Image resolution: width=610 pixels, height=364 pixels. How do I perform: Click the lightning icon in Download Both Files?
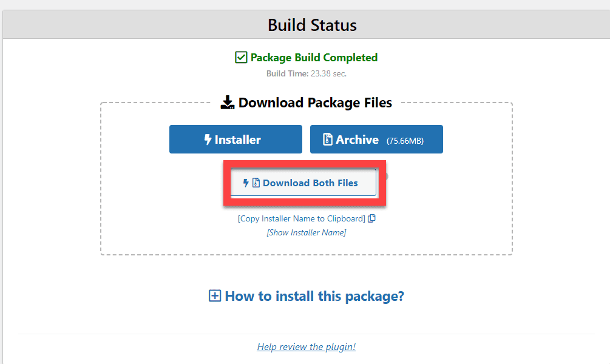[246, 183]
